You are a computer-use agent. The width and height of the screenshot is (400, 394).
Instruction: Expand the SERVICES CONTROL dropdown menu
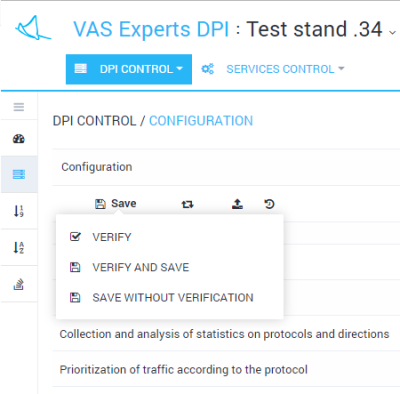point(285,69)
